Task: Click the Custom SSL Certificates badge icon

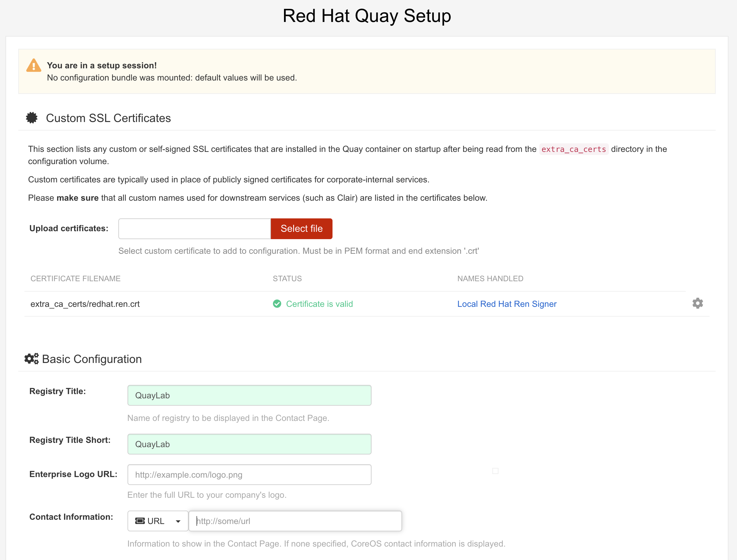Action: click(x=32, y=118)
